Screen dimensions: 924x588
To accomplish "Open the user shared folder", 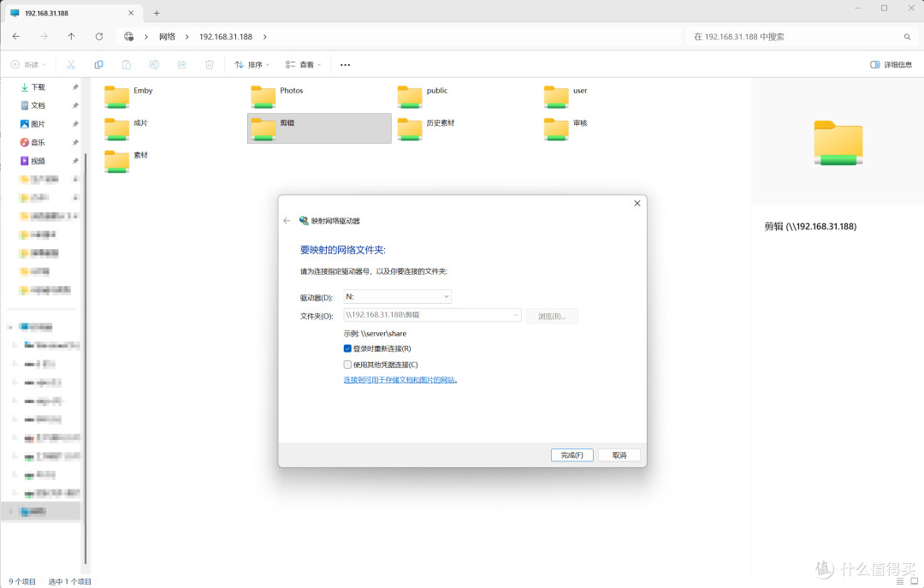I will [x=566, y=97].
